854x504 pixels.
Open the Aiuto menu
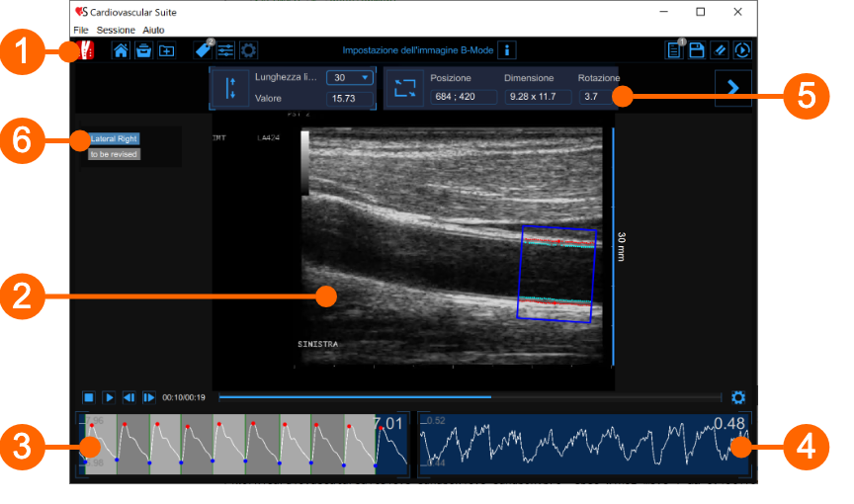click(154, 31)
